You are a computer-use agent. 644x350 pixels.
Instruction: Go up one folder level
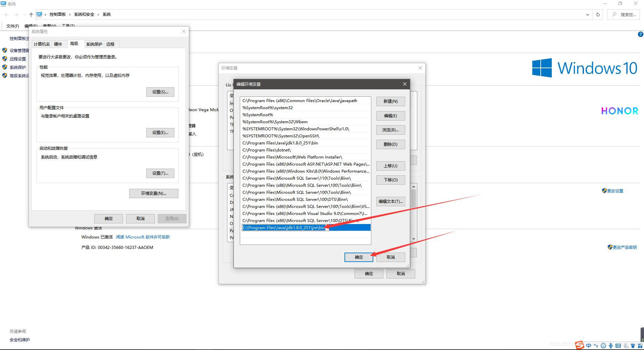[31, 14]
